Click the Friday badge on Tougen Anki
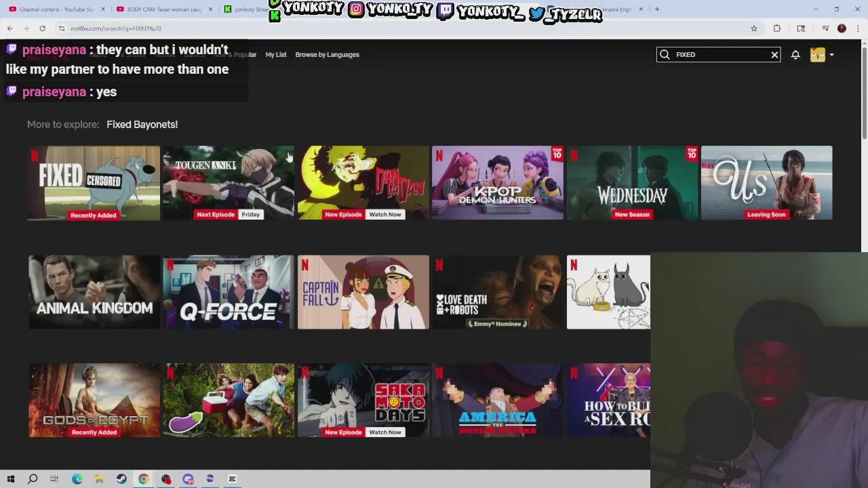 (251, 215)
